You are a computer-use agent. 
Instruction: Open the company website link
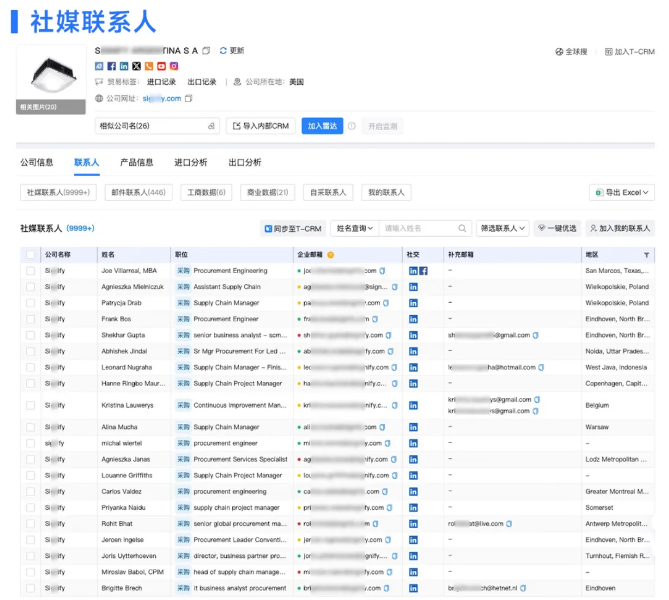coord(162,99)
